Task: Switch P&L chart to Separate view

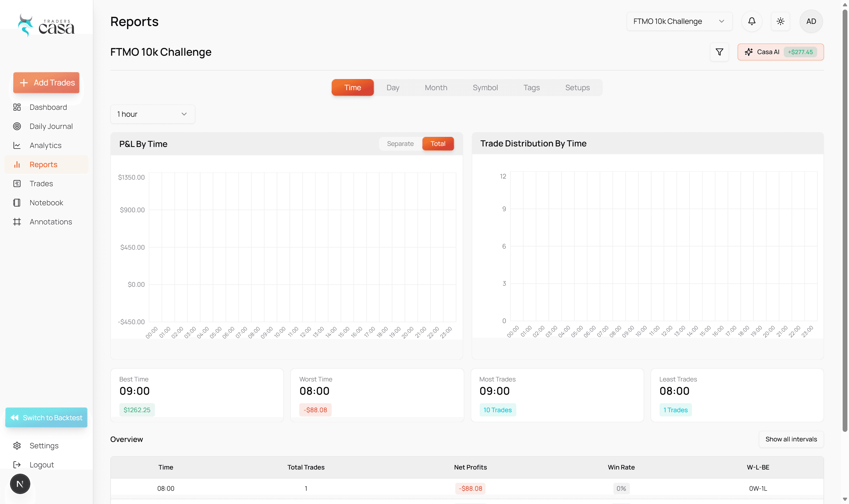Action: 400,144
